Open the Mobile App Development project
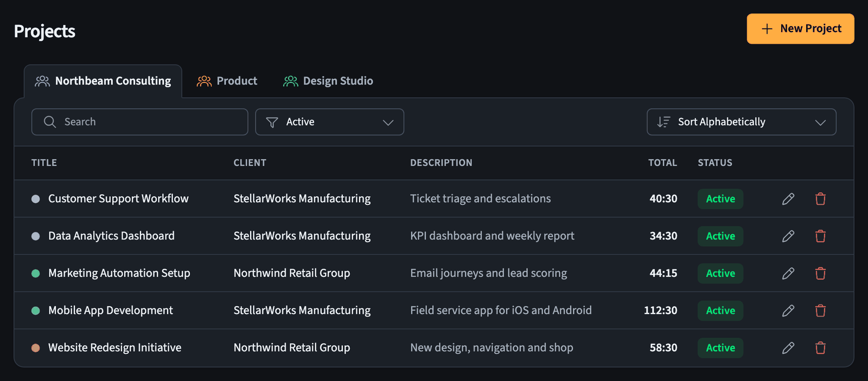Image resolution: width=868 pixels, height=381 pixels. 111,311
